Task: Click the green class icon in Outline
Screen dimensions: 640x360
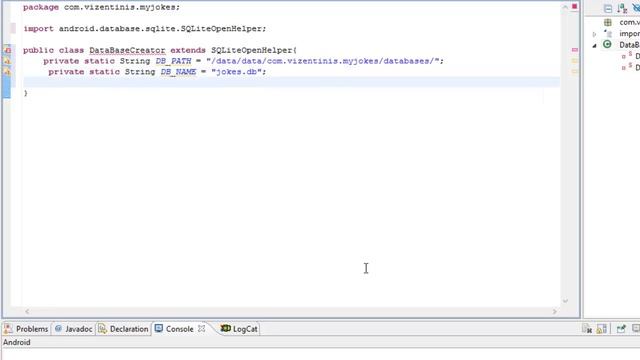Action: tap(607, 44)
